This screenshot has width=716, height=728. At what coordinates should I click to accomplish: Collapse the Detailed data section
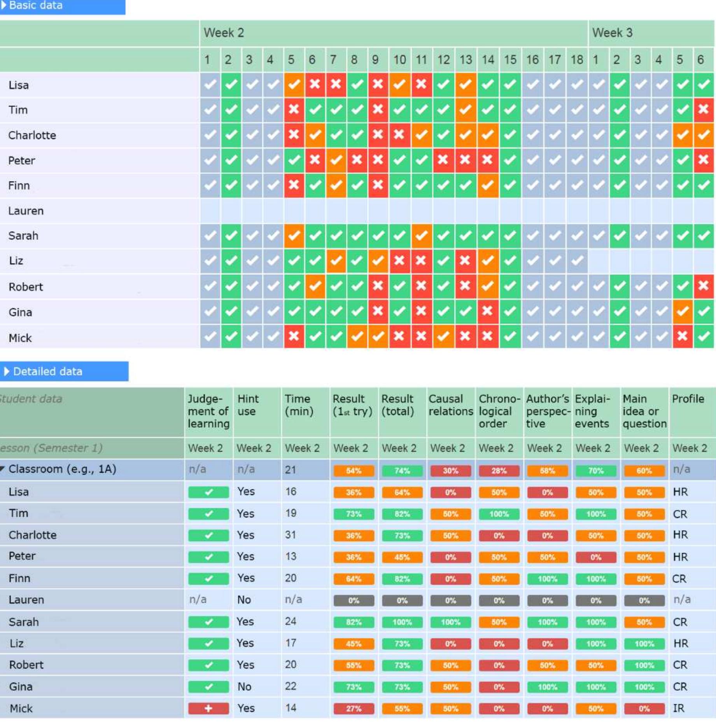[6, 372]
